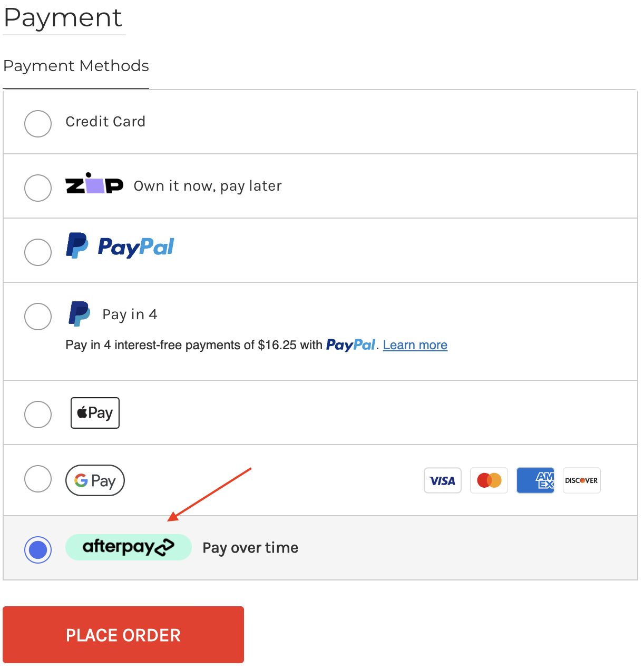Select the Apple Pay badge
Image resolution: width=644 pixels, height=670 pixels.
(95, 412)
